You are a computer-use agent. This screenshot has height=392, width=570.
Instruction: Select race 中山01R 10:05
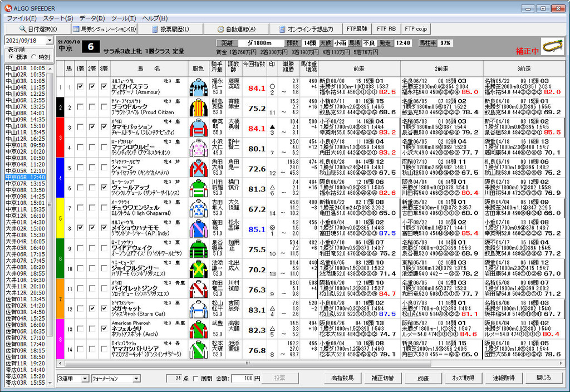click(25, 68)
